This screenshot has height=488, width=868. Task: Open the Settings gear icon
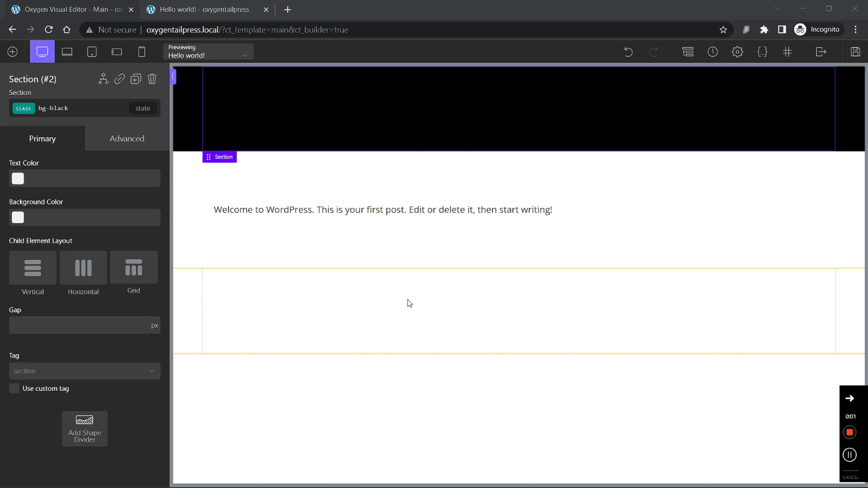click(x=737, y=52)
